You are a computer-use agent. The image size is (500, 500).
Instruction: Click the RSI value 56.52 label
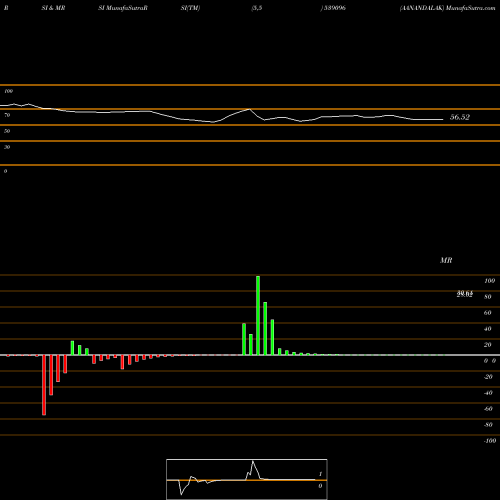[460, 117]
